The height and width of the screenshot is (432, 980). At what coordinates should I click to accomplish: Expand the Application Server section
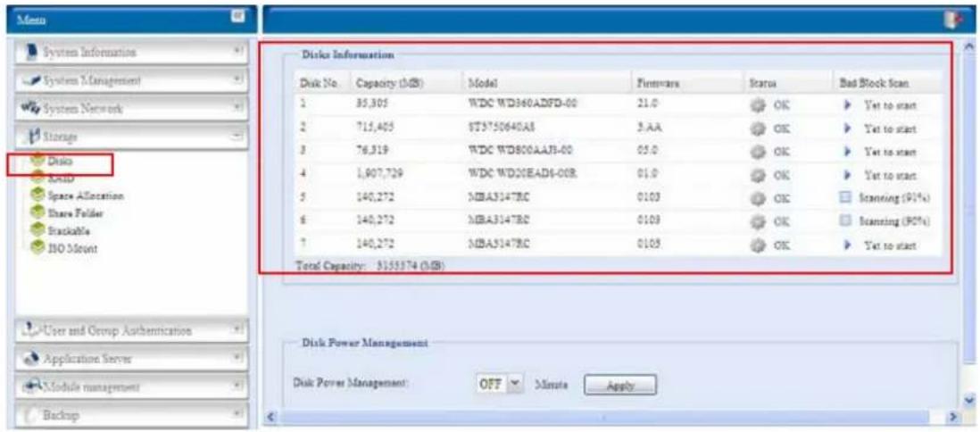click(x=237, y=360)
